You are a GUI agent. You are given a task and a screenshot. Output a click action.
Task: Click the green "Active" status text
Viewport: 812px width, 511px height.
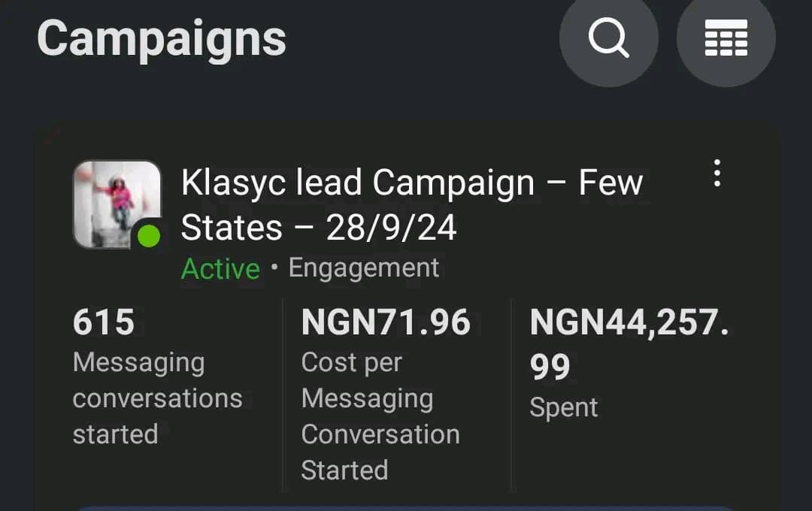coord(220,268)
